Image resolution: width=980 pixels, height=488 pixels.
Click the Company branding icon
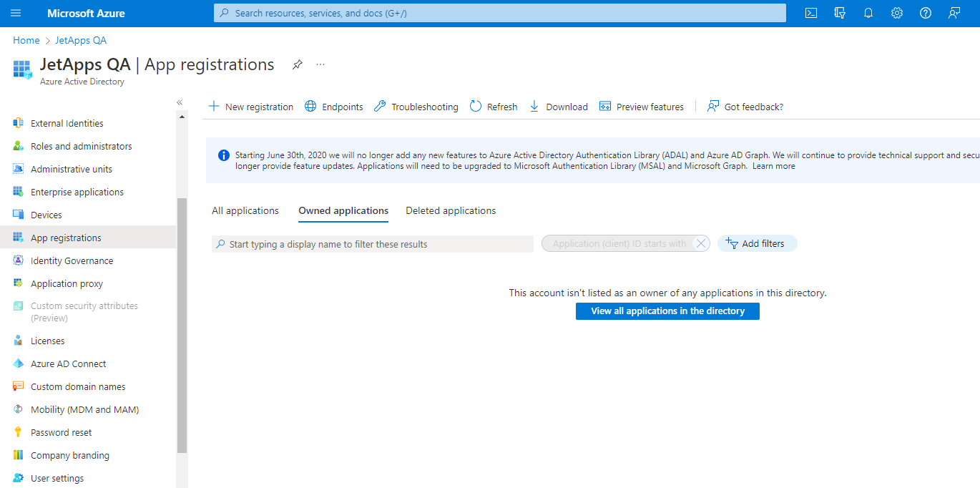(x=19, y=455)
